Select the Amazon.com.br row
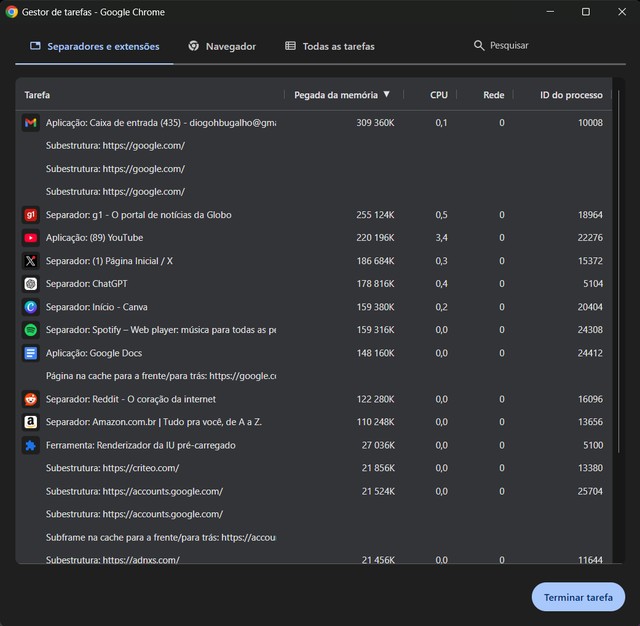Image resolution: width=640 pixels, height=626 pixels. (x=313, y=422)
